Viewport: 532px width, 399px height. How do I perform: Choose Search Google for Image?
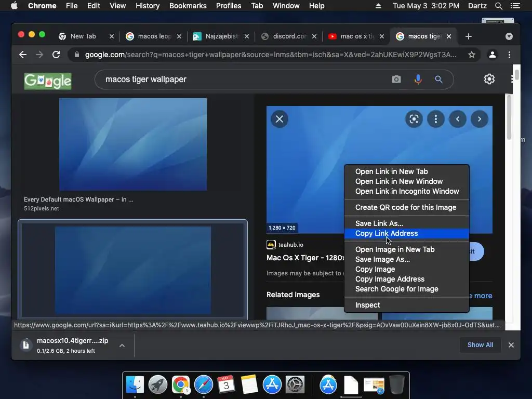click(406, 289)
